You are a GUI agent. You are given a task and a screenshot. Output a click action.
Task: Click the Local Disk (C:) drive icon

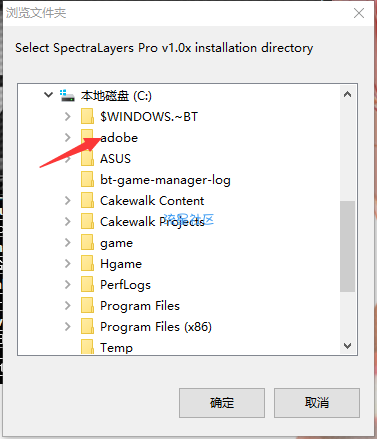[x=67, y=96]
